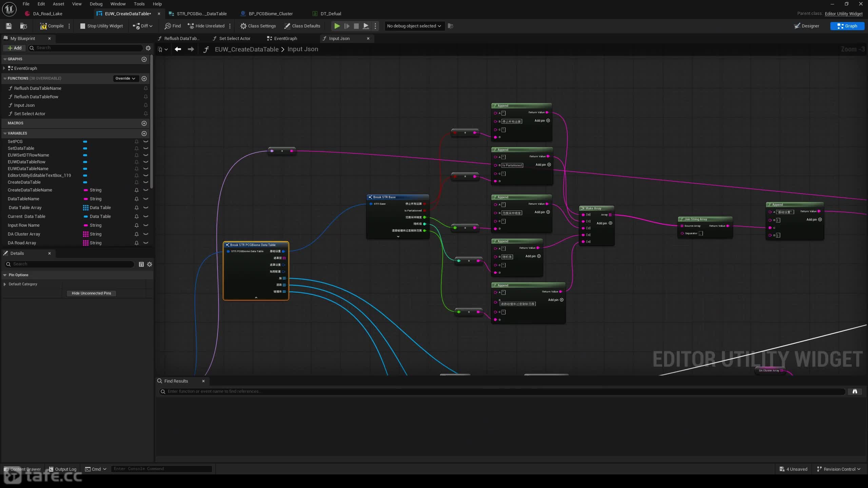Open Browse to asset in Content Browser
868x488 pixels.
click(x=23, y=26)
